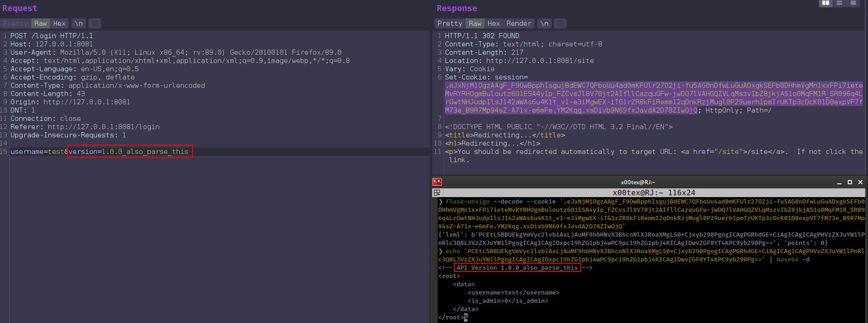The image size is (868, 323).
Task: Minimize the x00tex@RJ terminal window
Action: point(839,182)
